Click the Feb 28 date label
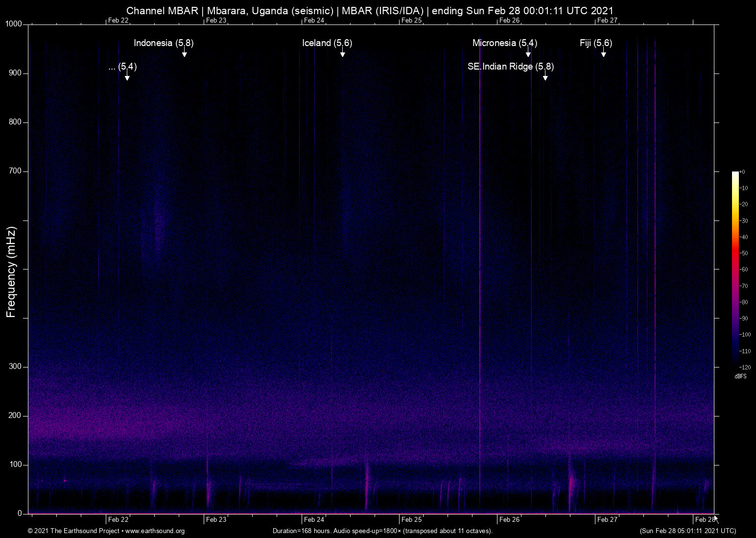Image resolution: width=756 pixels, height=538 pixels. pyautogui.click(x=705, y=519)
